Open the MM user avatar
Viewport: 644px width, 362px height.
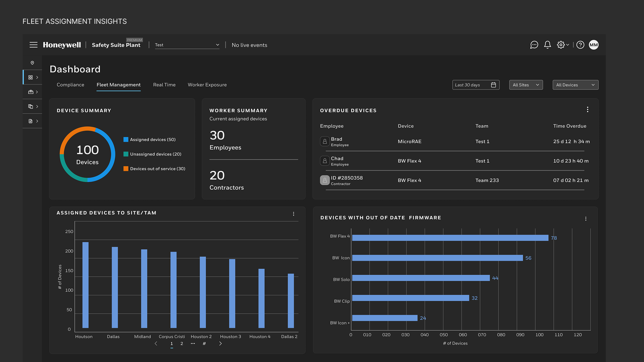coord(594,45)
